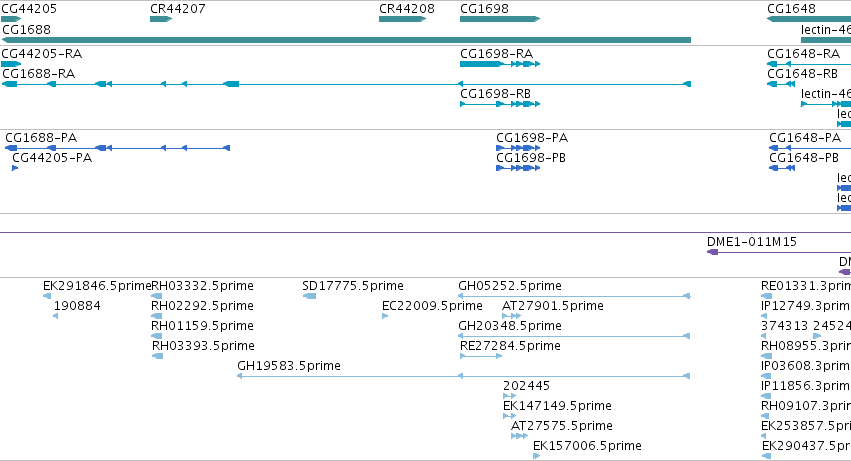Image resolution: width=851 pixels, height=461 pixels.
Task: Click the EK290437.5prime EST label
Action: tap(806, 447)
